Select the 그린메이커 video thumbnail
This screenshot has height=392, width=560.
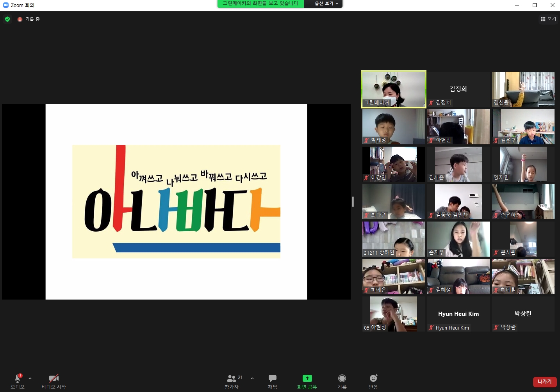pos(394,89)
